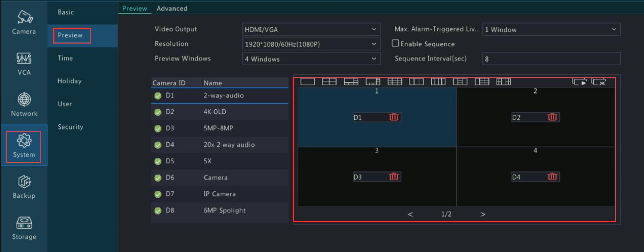Open the VCA section in sidebar
The height and width of the screenshot is (252, 644).
click(24, 64)
